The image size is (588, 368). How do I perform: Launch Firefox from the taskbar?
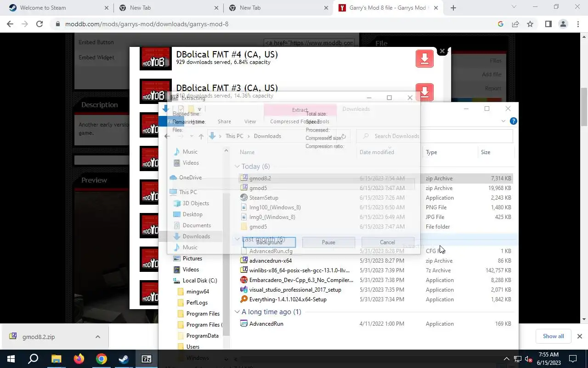point(79,359)
